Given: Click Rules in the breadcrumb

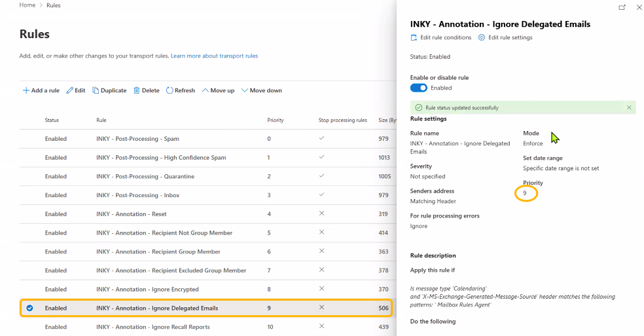Looking at the screenshot, I should coord(54,5).
